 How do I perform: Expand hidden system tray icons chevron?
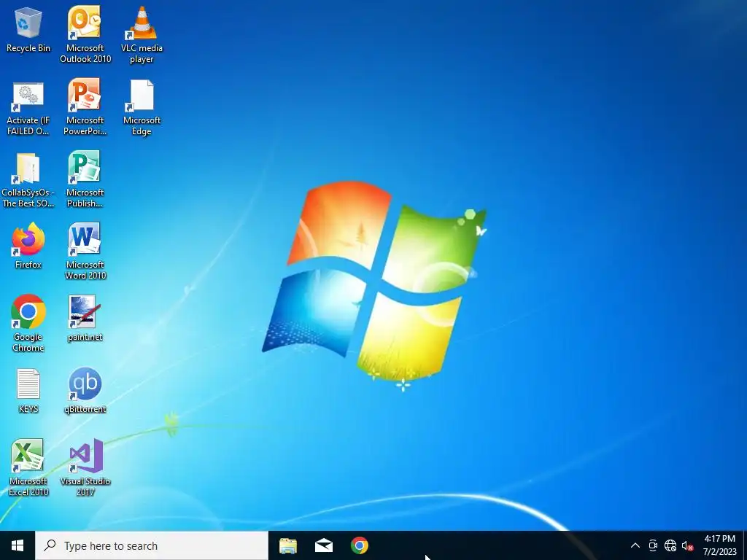(x=635, y=545)
